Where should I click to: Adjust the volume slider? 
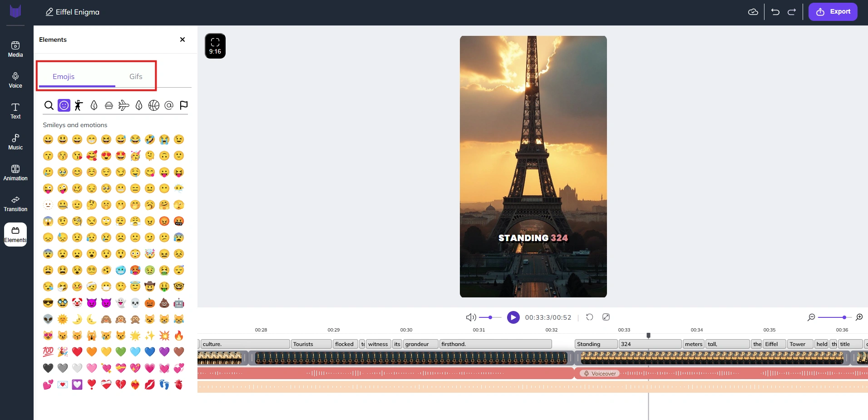coord(490,317)
